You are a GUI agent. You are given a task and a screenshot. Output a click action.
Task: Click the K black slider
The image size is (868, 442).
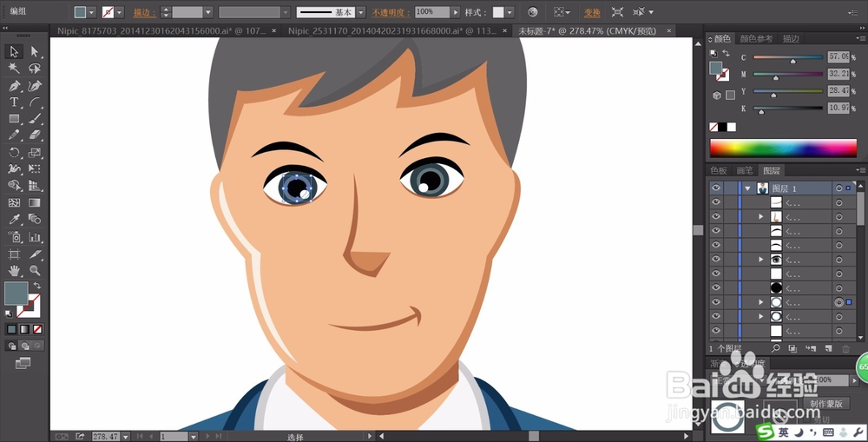click(x=788, y=109)
